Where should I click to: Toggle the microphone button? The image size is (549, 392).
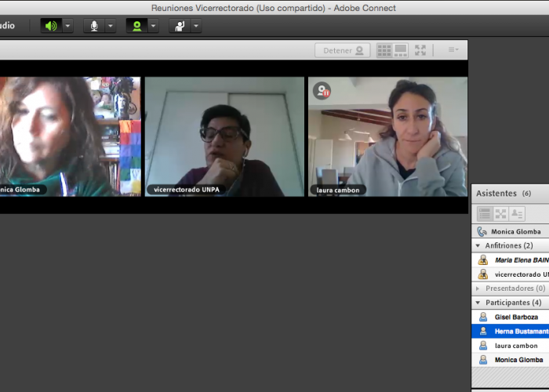point(94,26)
